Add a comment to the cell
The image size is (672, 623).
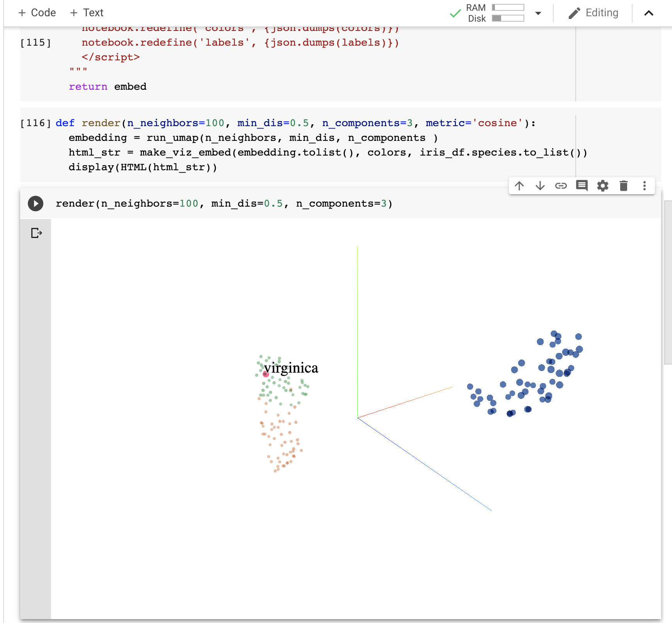tap(582, 186)
